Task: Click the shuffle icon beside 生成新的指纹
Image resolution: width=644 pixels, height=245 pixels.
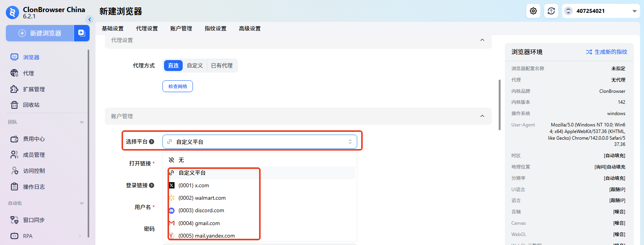Action: [589, 52]
